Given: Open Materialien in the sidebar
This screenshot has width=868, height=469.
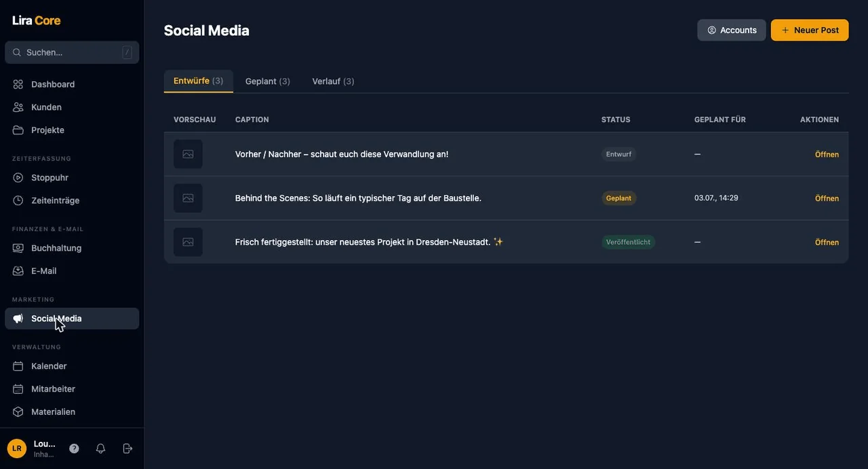Looking at the screenshot, I should click(72, 412).
